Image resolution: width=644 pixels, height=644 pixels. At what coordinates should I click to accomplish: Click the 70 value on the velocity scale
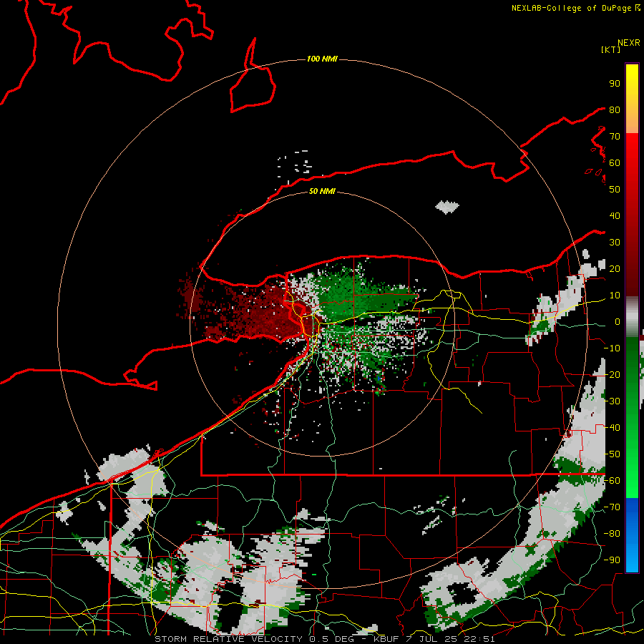point(615,137)
